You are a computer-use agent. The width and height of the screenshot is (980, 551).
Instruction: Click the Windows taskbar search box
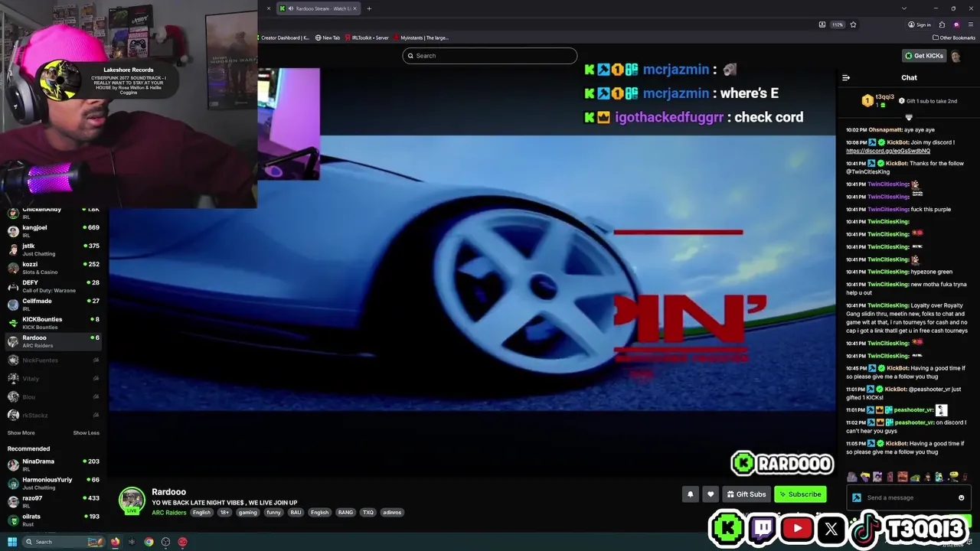(x=63, y=542)
